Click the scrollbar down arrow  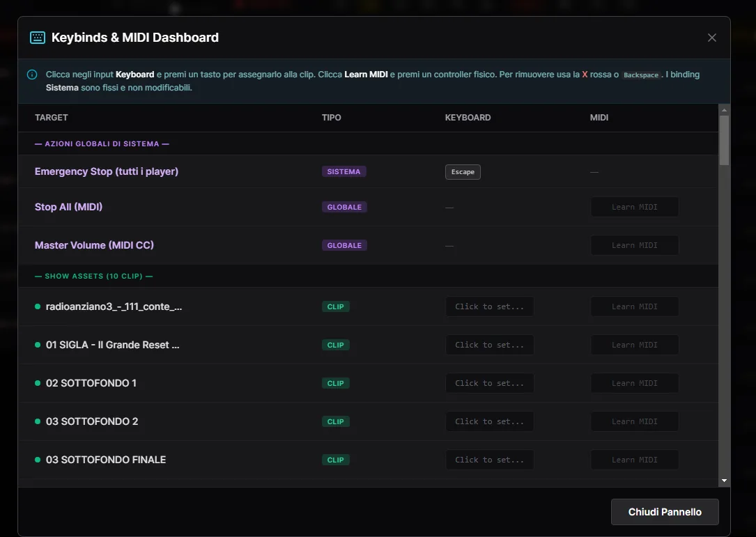724,481
